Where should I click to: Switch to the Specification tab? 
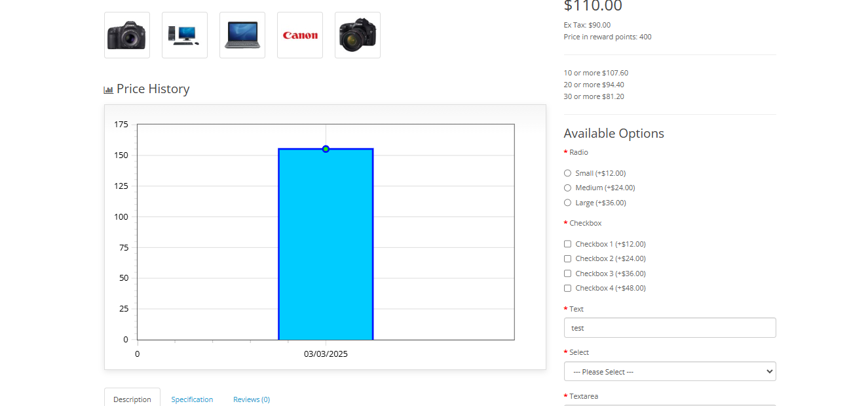pyautogui.click(x=192, y=399)
